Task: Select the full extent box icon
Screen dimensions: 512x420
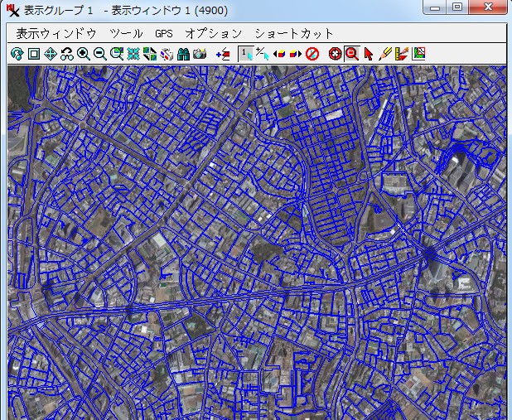Action: 33,55
